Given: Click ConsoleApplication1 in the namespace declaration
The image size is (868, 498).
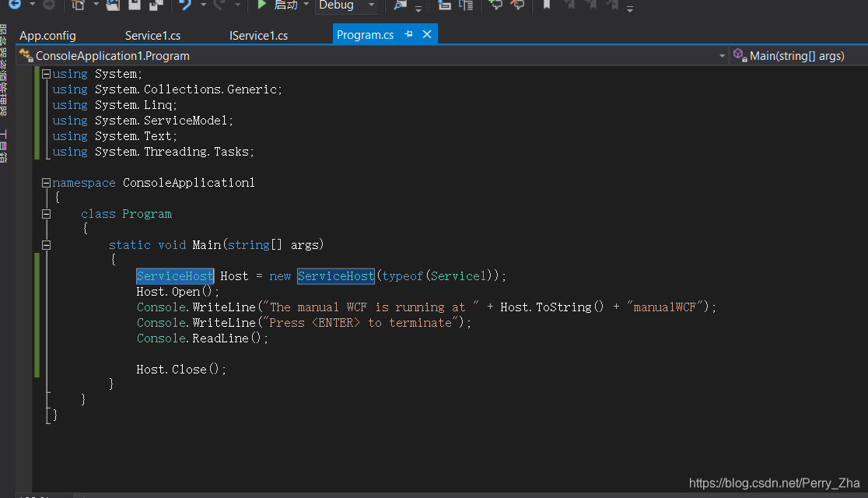Looking at the screenshot, I should pos(189,183).
